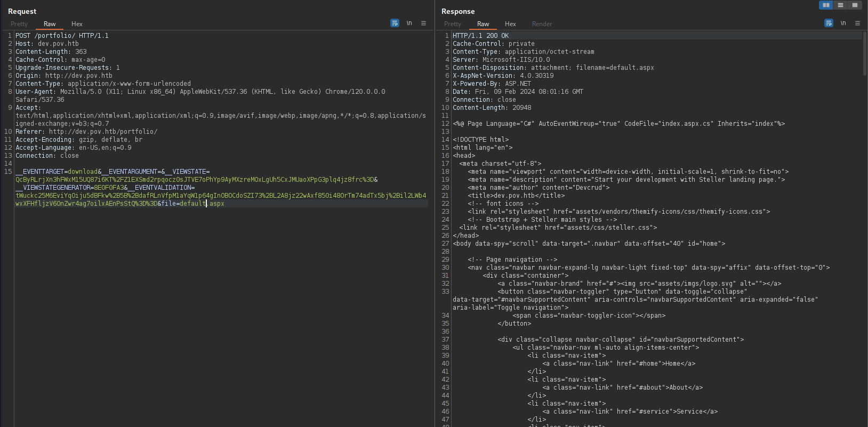Click the __VIEWSTATEGENERATOR=8E0F0FA3 parameter
Screen dimensions: 868x427
(69, 188)
